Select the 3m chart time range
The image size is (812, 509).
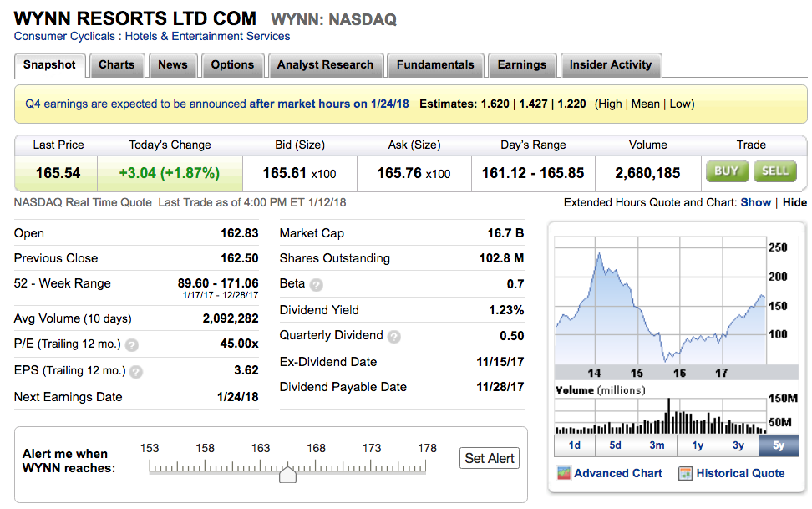657,445
